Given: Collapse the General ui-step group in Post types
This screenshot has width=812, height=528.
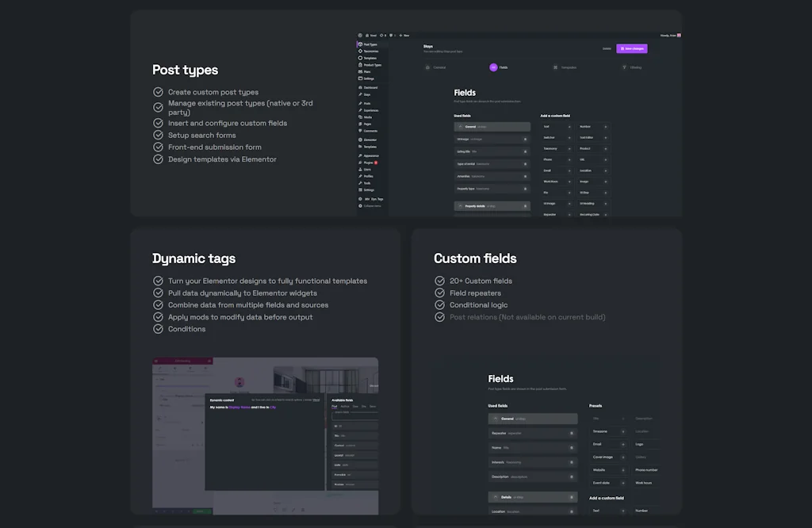Looking at the screenshot, I should [461, 126].
